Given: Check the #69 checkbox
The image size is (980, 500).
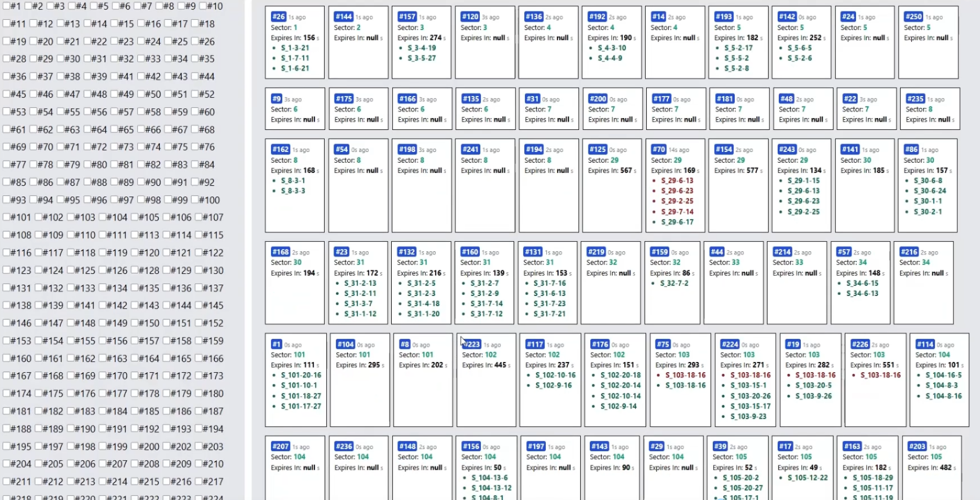Looking at the screenshot, I should (6, 147).
